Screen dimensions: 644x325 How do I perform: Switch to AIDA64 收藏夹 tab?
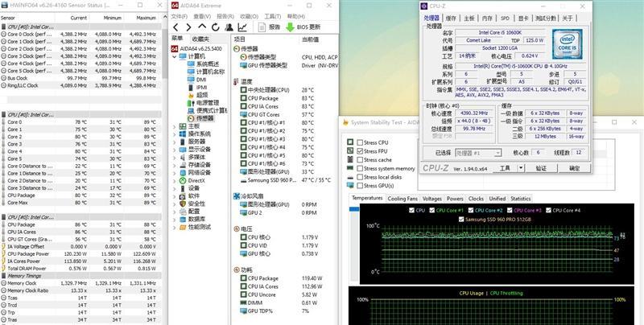click(x=200, y=39)
